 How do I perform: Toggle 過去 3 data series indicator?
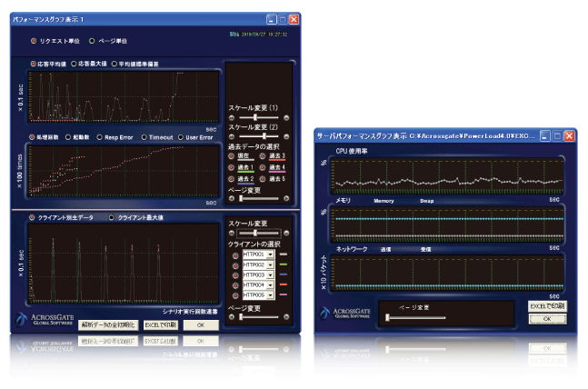[x=263, y=156]
